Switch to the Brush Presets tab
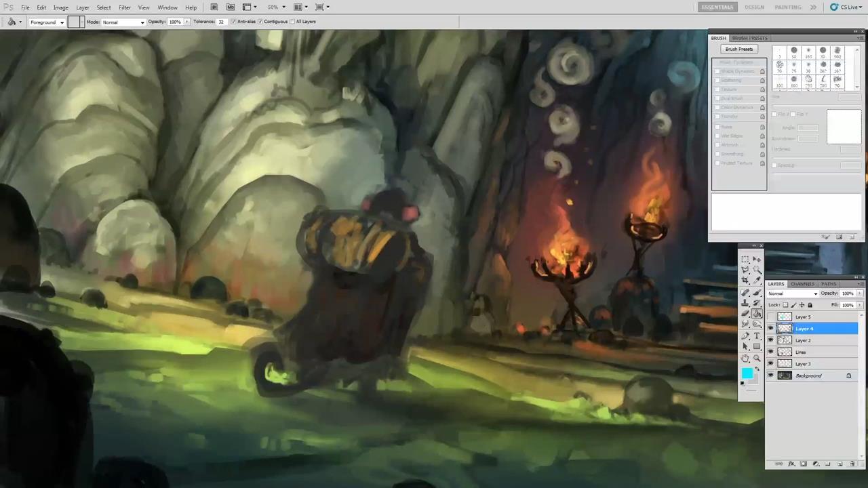This screenshot has width=868, height=488. point(749,38)
